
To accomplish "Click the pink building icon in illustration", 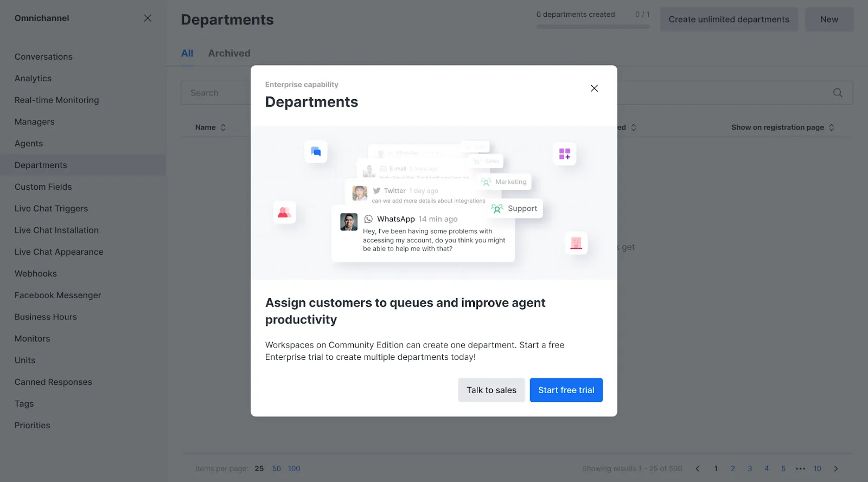I will coord(576,243).
